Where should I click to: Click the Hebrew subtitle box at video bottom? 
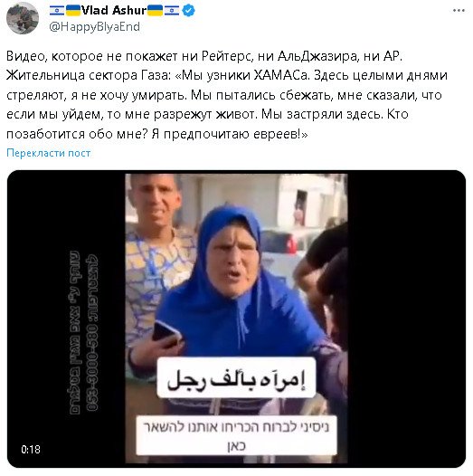tap(236, 436)
